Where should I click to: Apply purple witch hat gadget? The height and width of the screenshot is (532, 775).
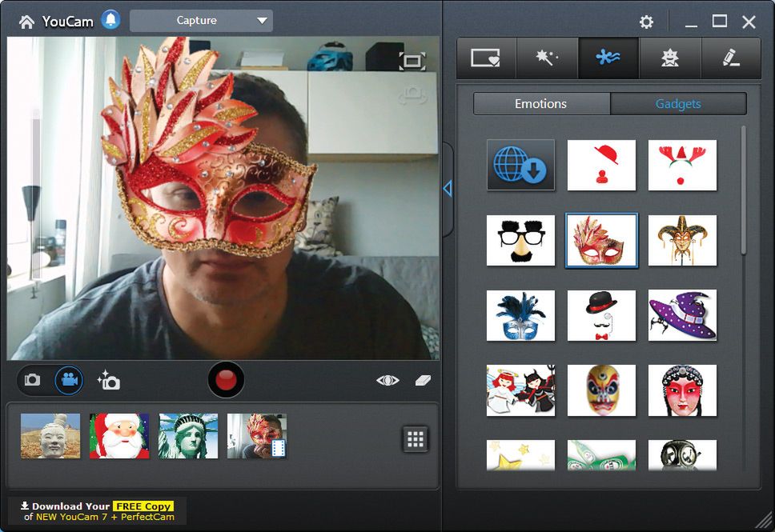pyautogui.click(x=682, y=315)
